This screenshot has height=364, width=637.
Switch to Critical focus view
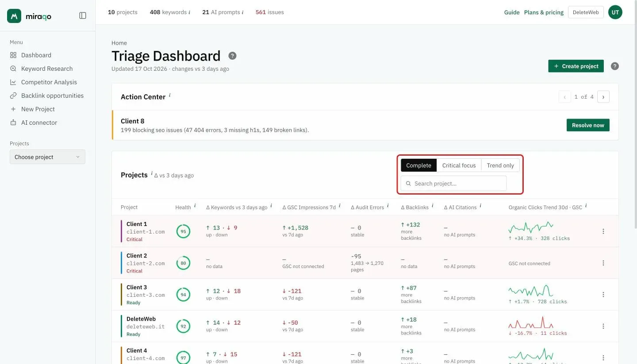459,165
